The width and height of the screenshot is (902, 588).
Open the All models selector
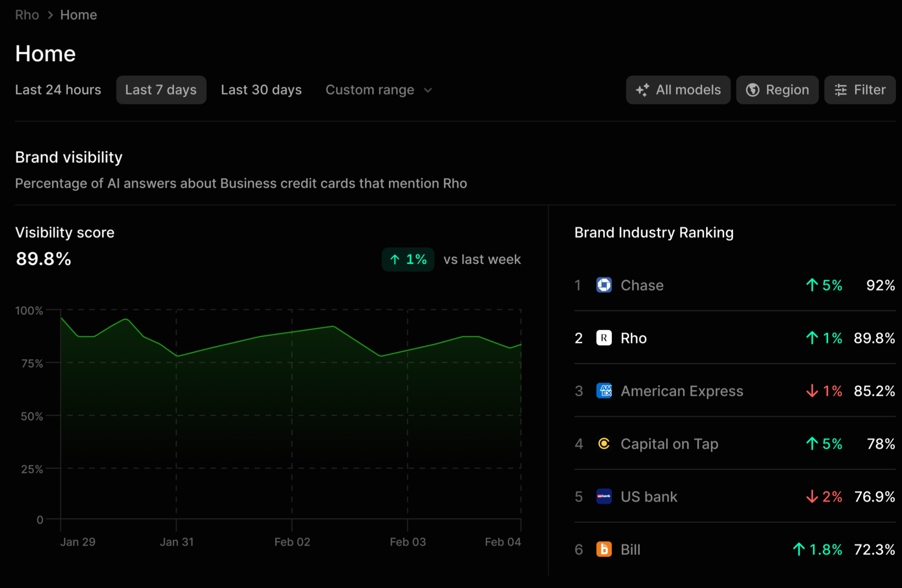tap(678, 90)
